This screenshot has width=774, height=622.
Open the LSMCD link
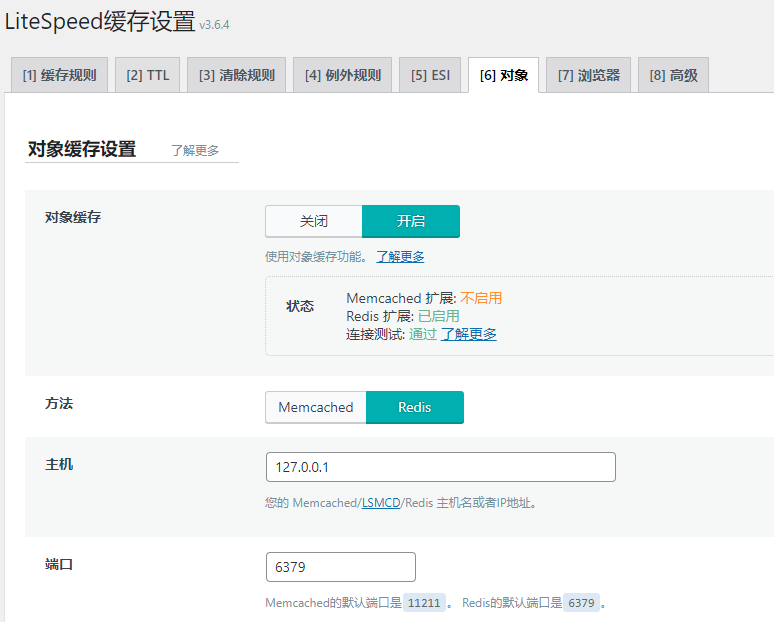(x=381, y=503)
